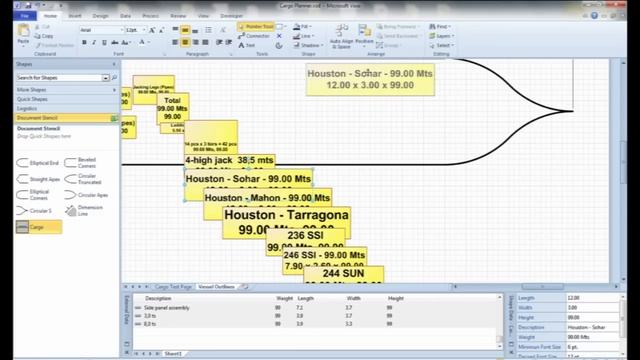
Task: Switch to Cargo Test Page tab
Action: pyautogui.click(x=173, y=287)
